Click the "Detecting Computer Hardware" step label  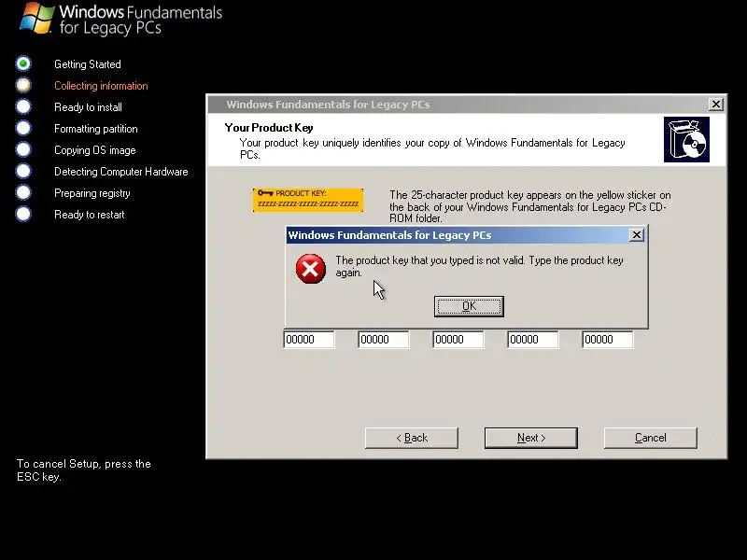click(x=121, y=172)
